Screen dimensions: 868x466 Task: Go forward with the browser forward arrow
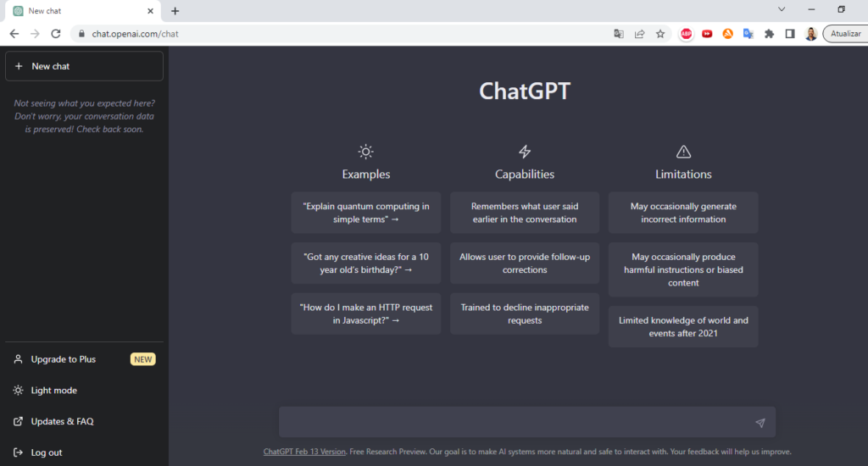35,34
